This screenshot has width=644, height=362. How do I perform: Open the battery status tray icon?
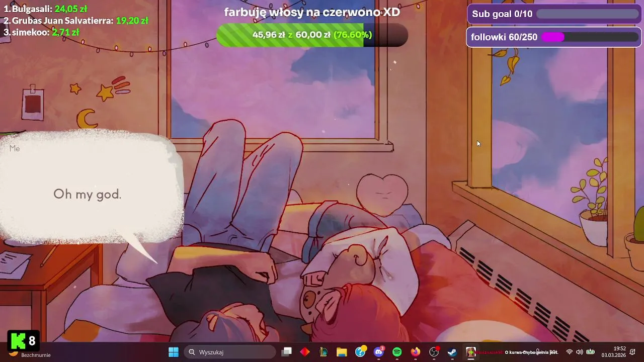point(590,352)
